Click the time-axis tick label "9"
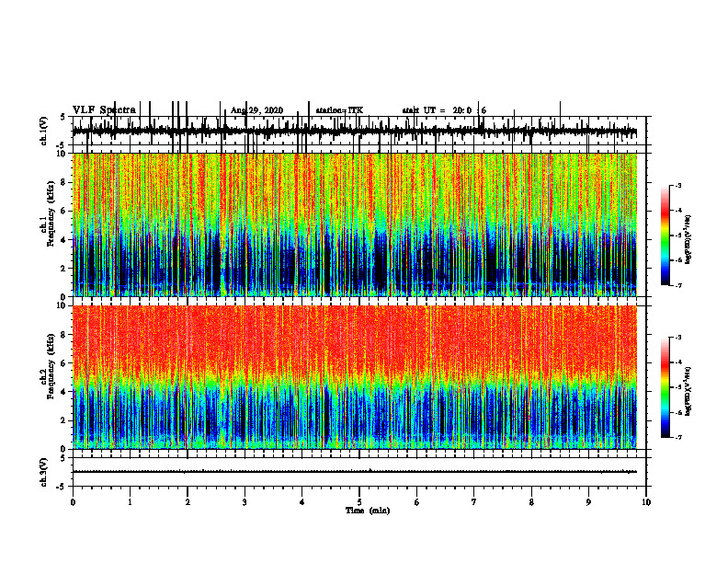728x563 pixels. pyautogui.click(x=588, y=502)
